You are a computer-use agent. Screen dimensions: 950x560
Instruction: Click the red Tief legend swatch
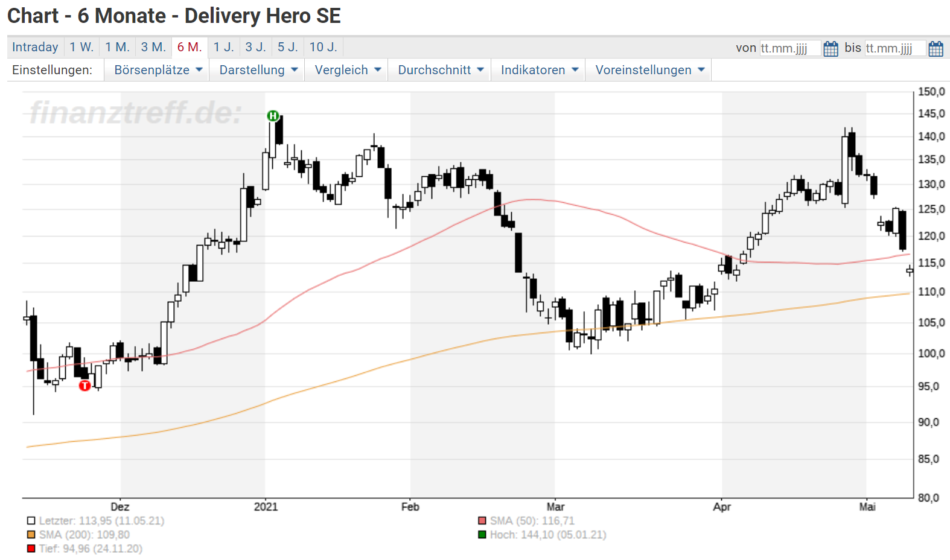31,549
